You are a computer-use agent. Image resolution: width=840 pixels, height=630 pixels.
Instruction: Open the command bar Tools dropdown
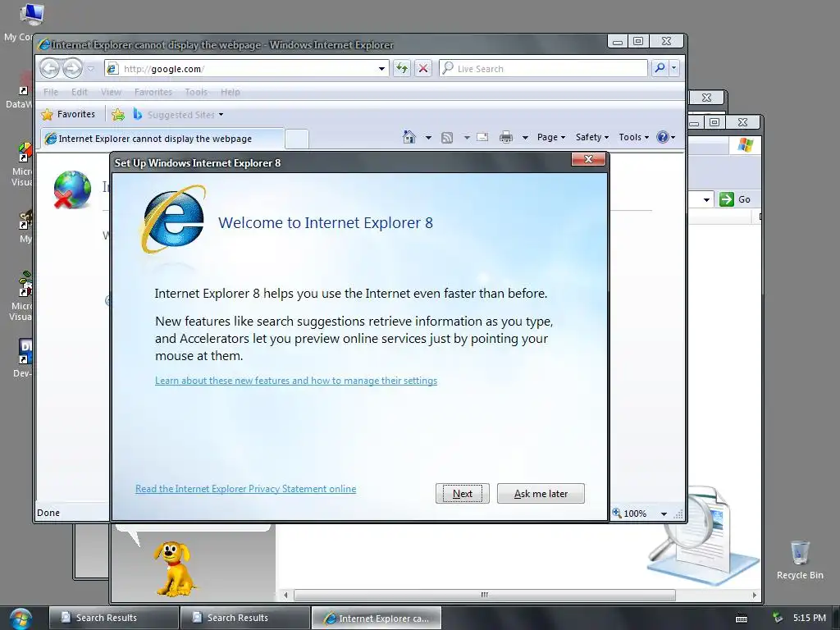[633, 137]
